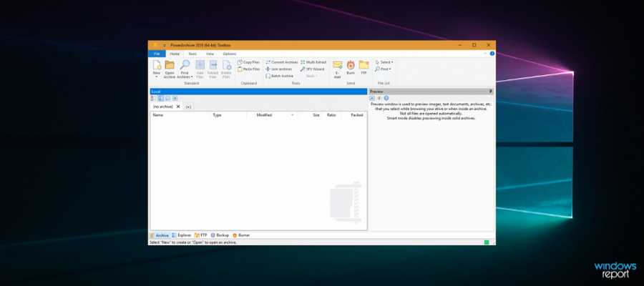Close the (no archive) tab
644x286 pixels.
coord(178,107)
